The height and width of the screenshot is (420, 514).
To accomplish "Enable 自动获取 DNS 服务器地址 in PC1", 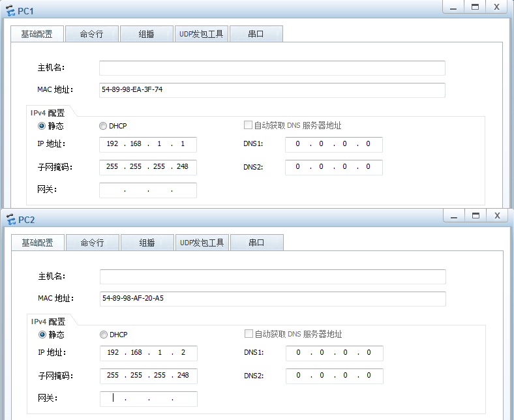I will [248, 125].
